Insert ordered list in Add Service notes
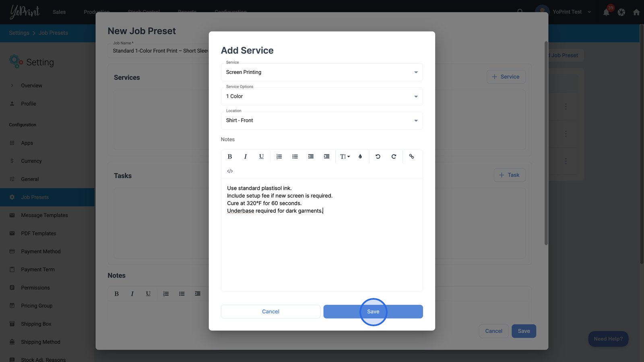The image size is (644, 362). 279,156
